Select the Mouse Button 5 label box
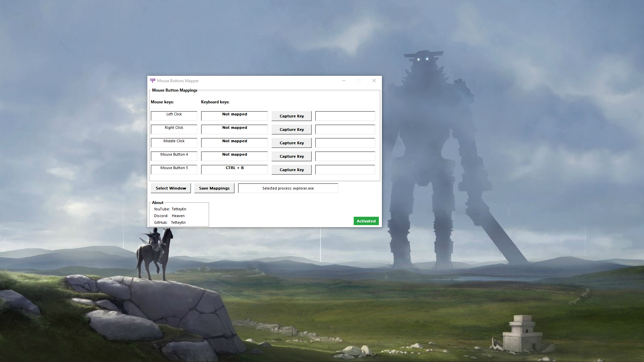The width and height of the screenshot is (644, 362). 174,169
